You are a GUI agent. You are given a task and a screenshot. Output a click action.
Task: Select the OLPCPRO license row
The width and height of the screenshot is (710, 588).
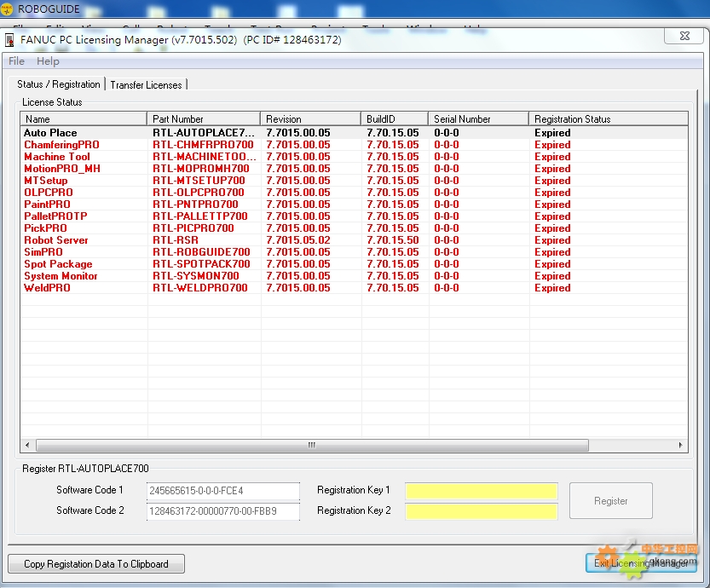coord(354,193)
